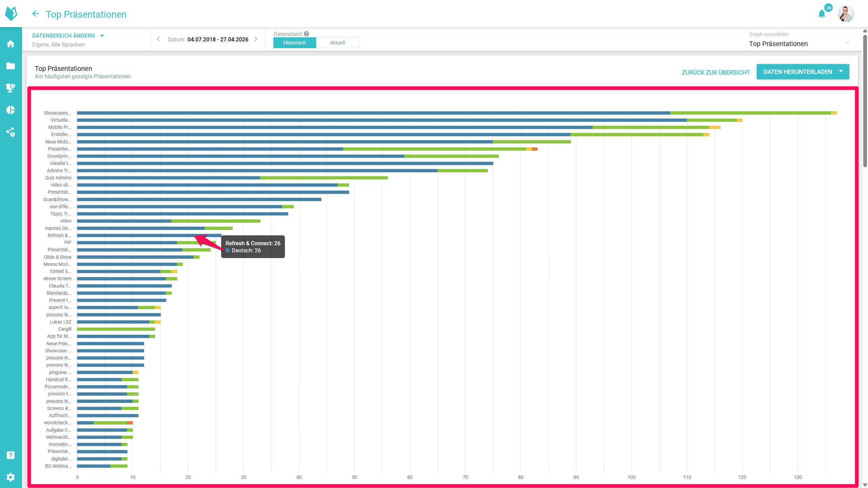Open the home icon in sidebar
868x488 pixels.
[11, 44]
